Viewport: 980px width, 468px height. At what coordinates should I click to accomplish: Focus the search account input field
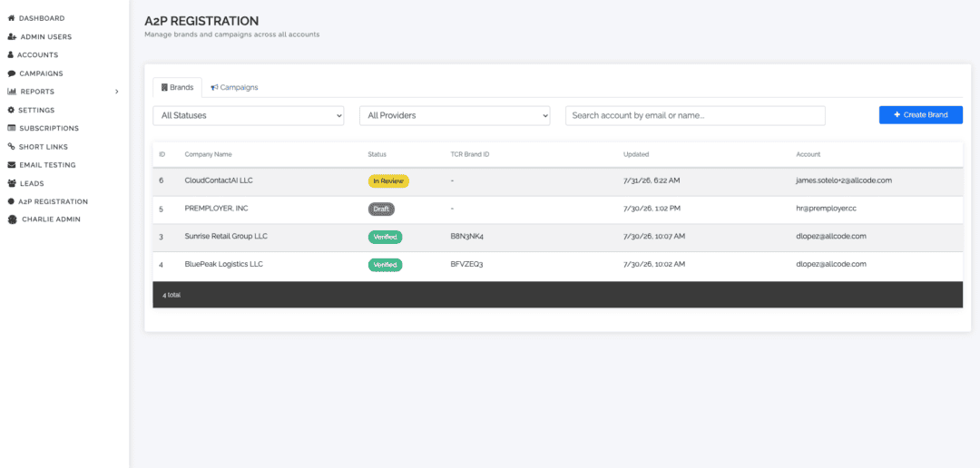click(x=695, y=115)
